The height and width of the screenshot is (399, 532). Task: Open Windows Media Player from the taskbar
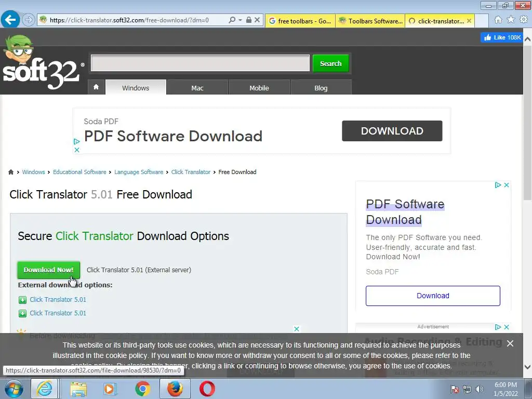pyautogui.click(x=110, y=389)
